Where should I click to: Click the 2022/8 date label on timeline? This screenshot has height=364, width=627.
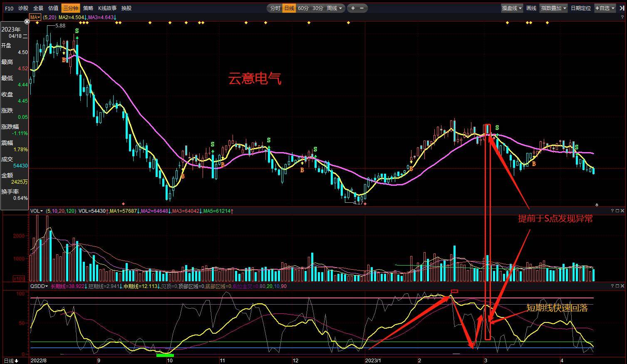pos(39,361)
